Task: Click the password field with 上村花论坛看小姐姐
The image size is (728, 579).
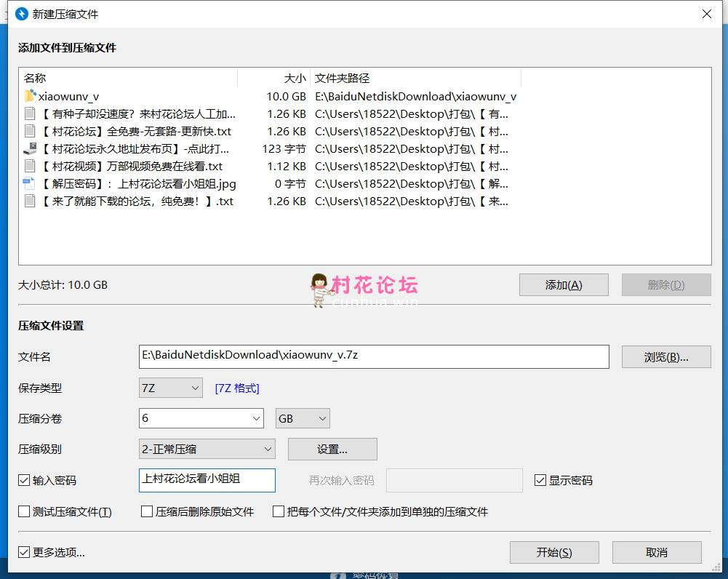Action: coord(207,480)
